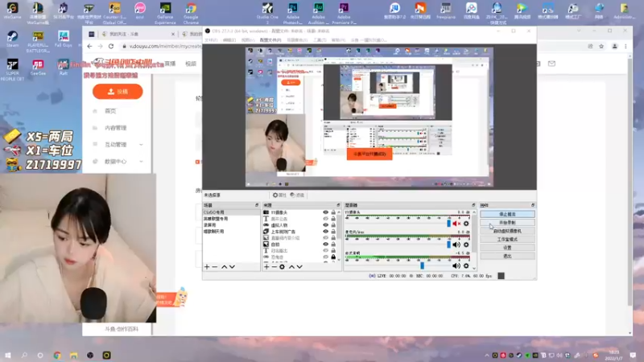Click 工作室模式 studio mode button

point(507,239)
